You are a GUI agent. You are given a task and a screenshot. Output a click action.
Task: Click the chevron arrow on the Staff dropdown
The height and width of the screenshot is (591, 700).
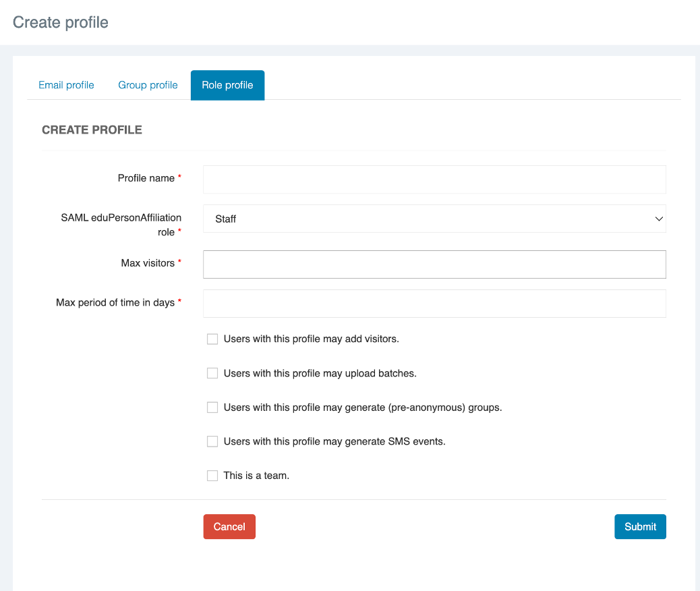pos(658,219)
